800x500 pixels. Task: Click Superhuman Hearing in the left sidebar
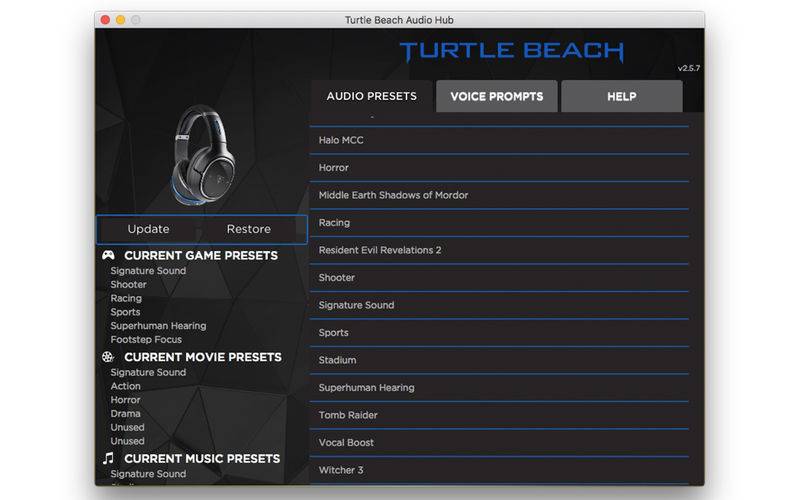(x=158, y=326)
